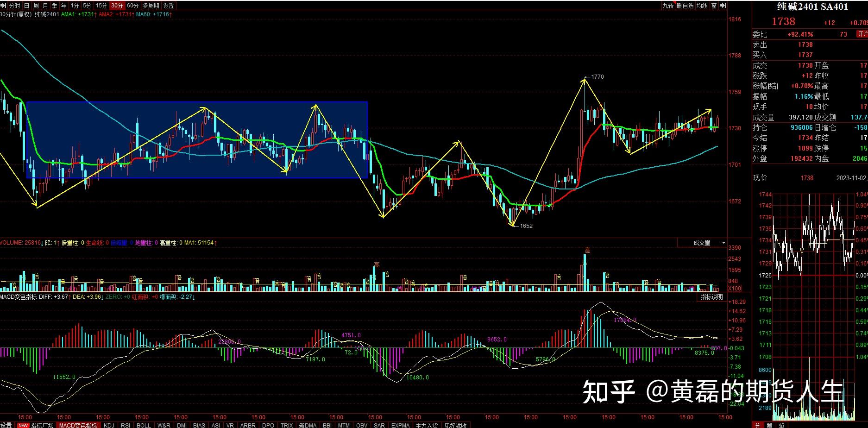
Task: Switch to the VR indicator
Action: (x=230, y=425)
